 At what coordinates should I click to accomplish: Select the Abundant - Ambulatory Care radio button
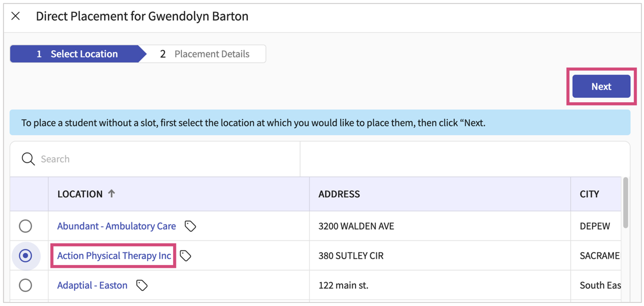(x=26, y=226)
